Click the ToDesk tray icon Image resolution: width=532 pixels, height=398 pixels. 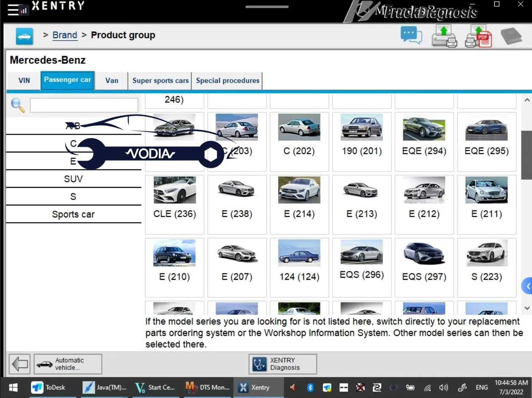pyautogui.click(x=327, y=387)
